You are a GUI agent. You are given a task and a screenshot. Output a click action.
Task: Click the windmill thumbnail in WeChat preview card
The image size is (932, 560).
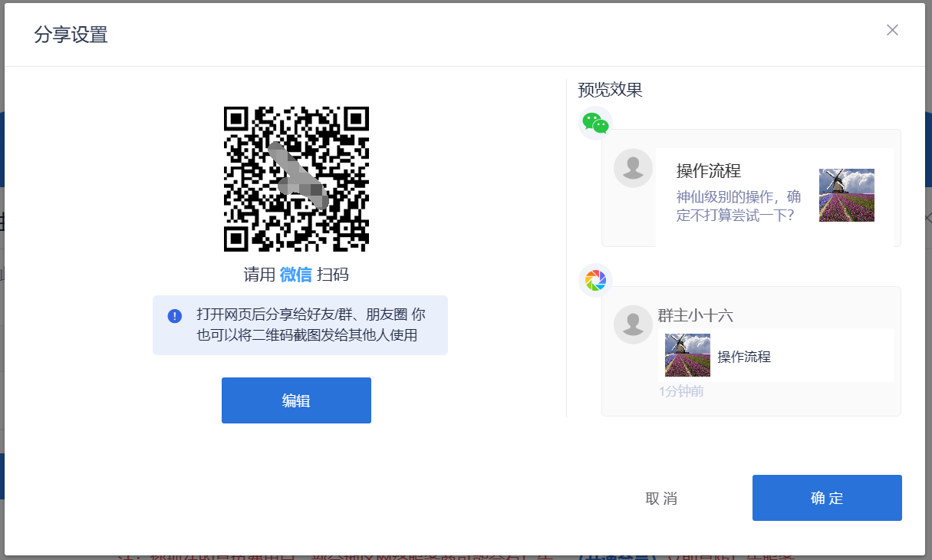click(847, 195)
